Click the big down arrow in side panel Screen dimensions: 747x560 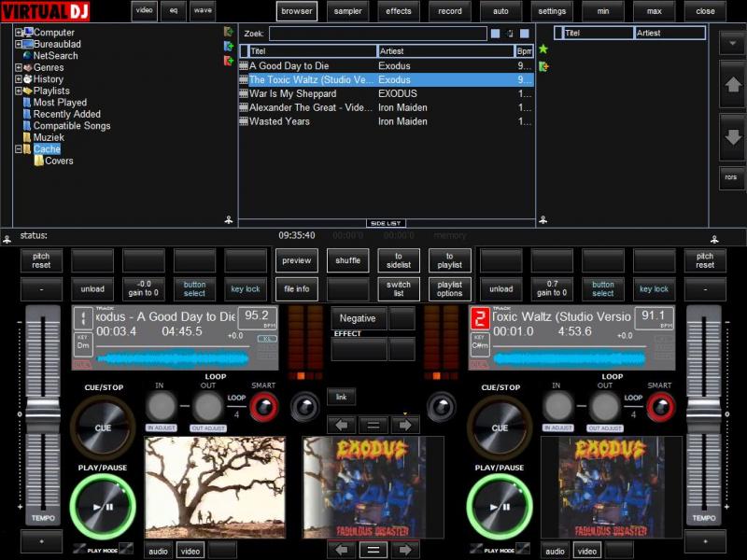(733, 137)
